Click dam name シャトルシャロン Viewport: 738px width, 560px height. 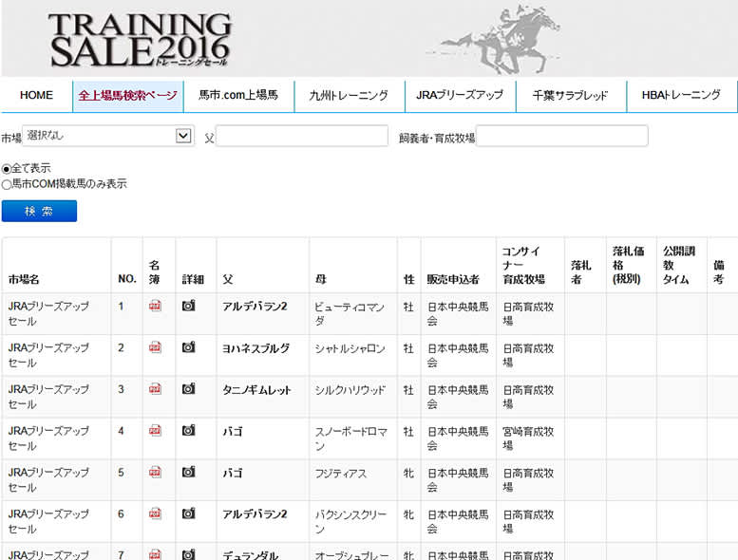pos(350,348)
